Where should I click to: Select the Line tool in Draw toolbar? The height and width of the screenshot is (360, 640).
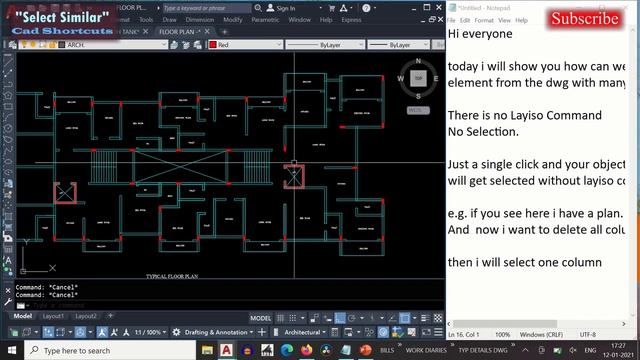8,62
